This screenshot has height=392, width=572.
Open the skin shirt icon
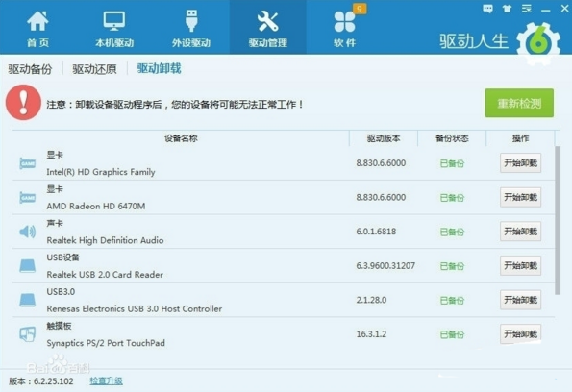[507, 9]
